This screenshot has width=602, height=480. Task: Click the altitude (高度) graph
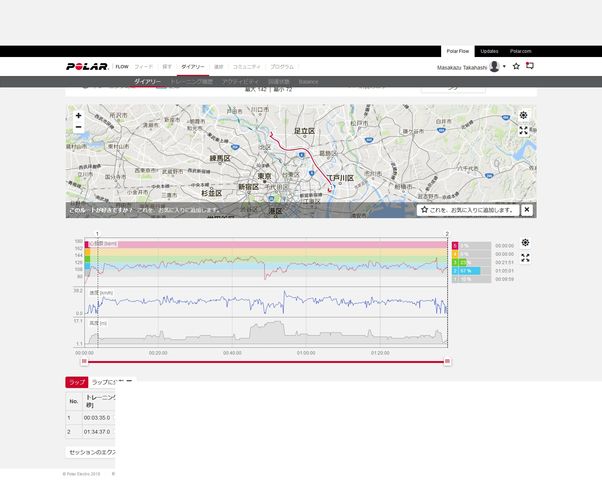click(x=266, y=333)
